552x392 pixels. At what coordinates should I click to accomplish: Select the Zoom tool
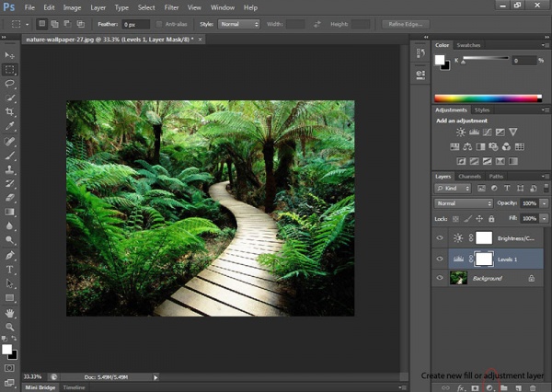click(x=10, y=327)
